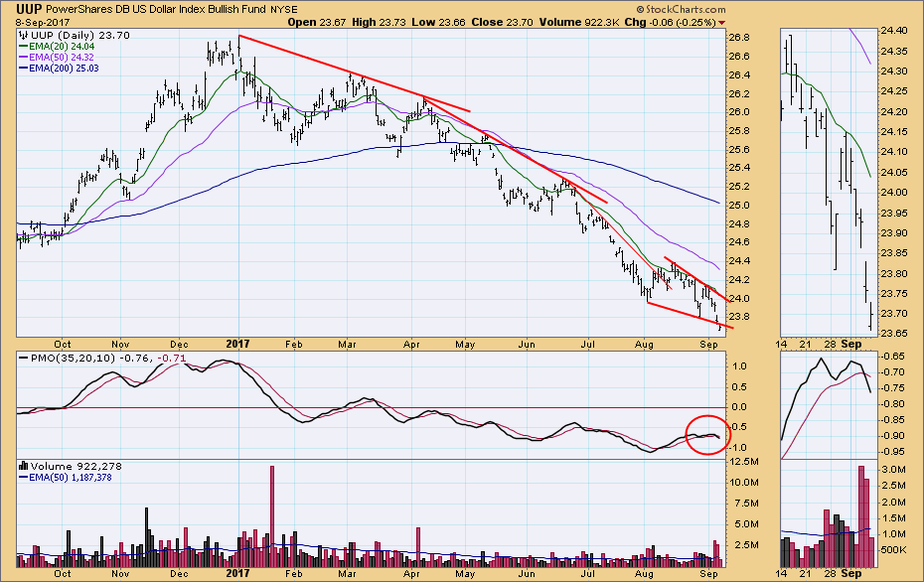Select the UUP (Daily) 23.70 legend entry

(x=80, y=36)
